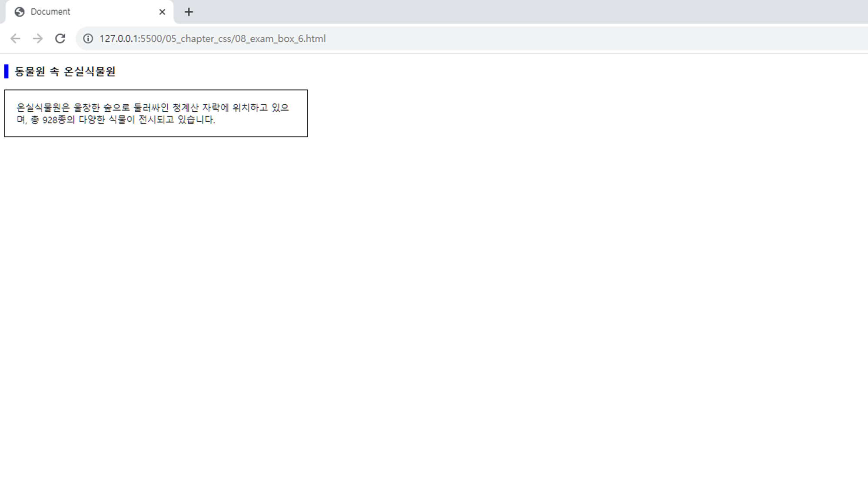Open a new tab with plus button
Screen dimensions: 868x489
coord(189,12)
